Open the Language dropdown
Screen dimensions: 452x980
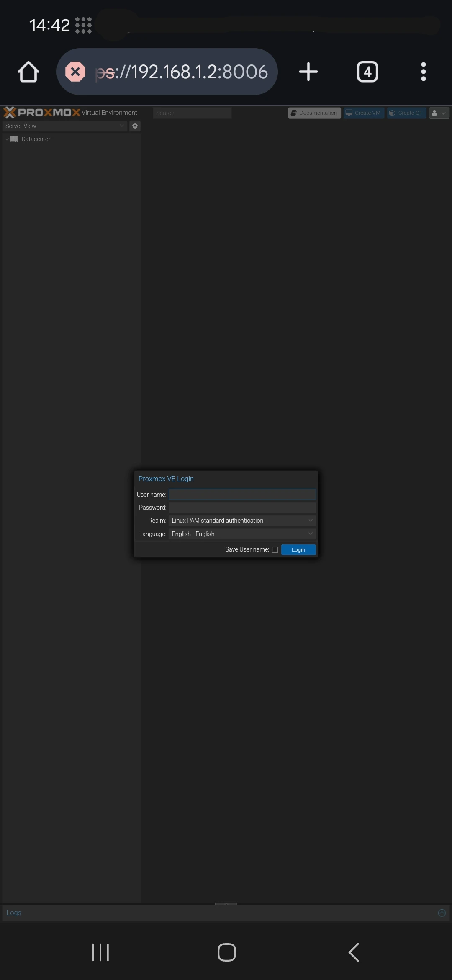[x=242, y=534]
